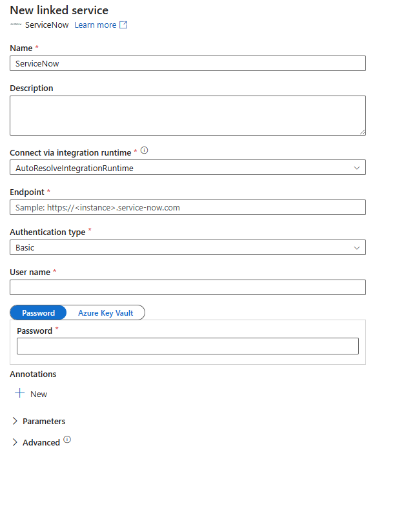
Task: Expand the Parameters section
Action: tap(39, 421)
